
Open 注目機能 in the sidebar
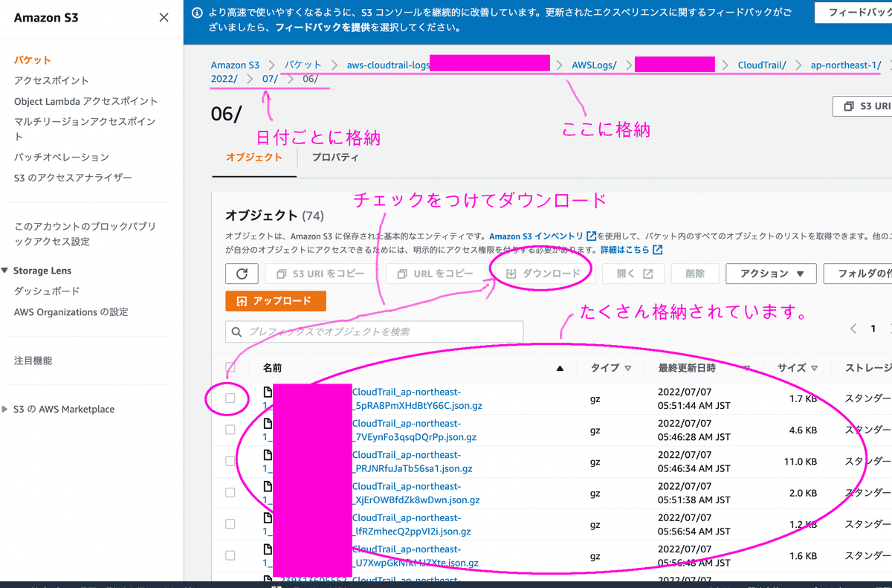(x=33, y=361)
